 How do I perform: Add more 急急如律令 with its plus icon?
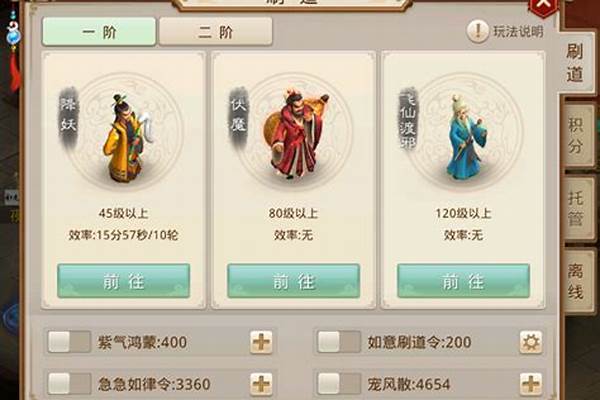[261, 384]
